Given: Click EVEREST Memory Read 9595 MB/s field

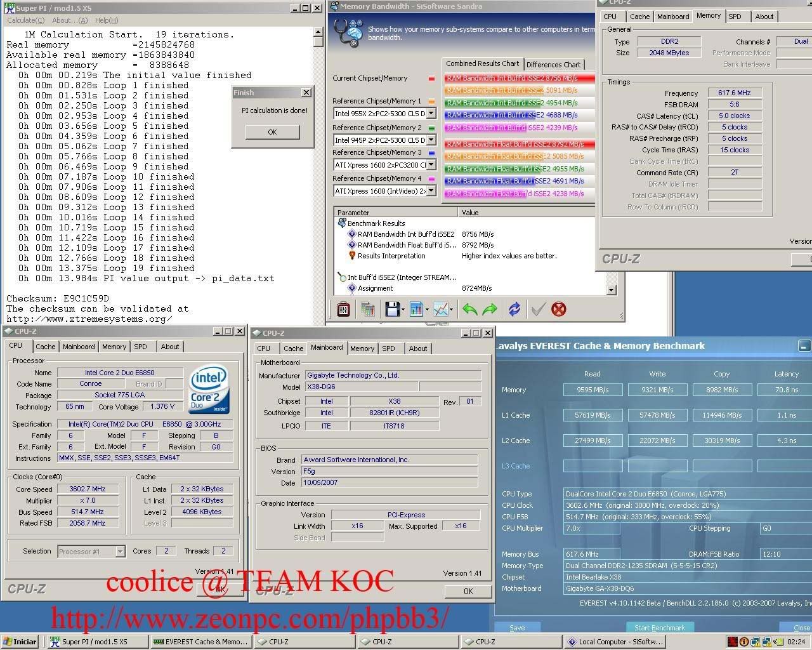Looking at the screenshot, I should [593, 390].
